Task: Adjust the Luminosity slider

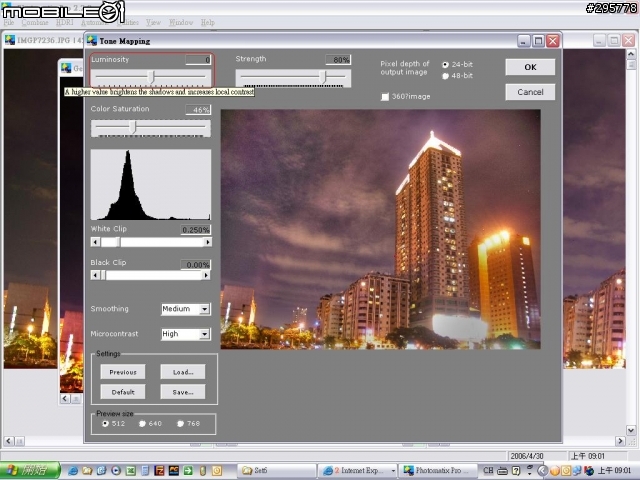Action: tap(151, 76)
